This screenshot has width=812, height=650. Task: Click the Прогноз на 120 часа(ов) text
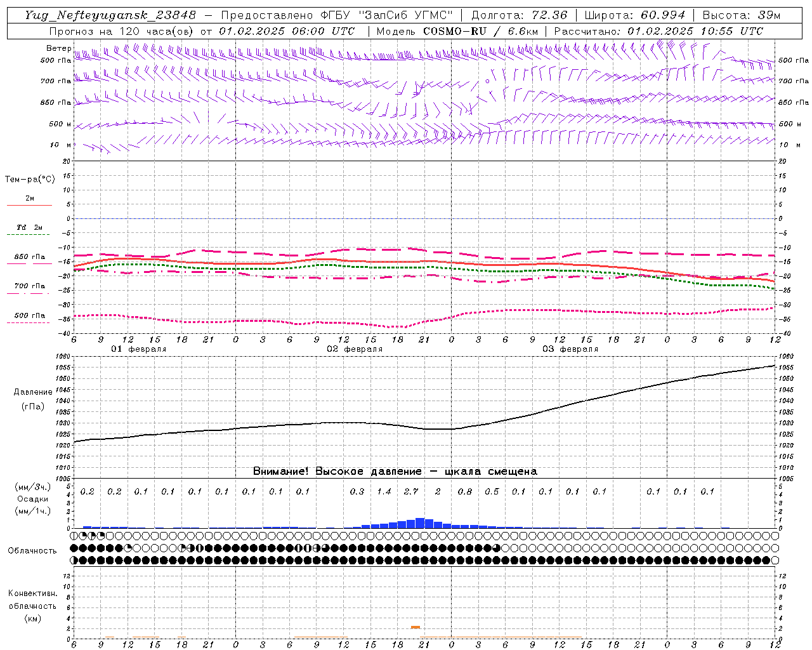(x=122, y=31)
